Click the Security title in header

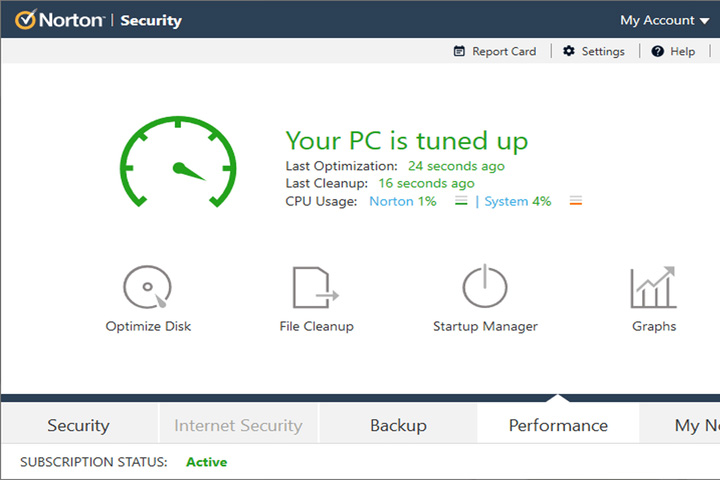151,21
